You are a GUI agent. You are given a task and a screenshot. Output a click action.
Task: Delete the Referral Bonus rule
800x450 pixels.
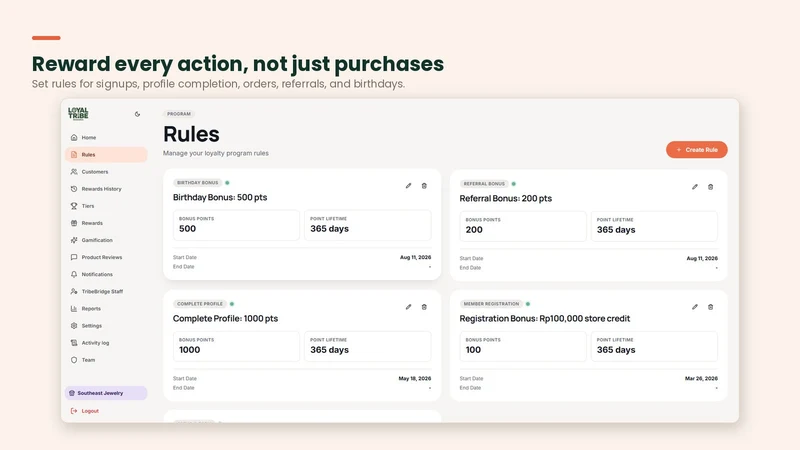click(710, 187)
